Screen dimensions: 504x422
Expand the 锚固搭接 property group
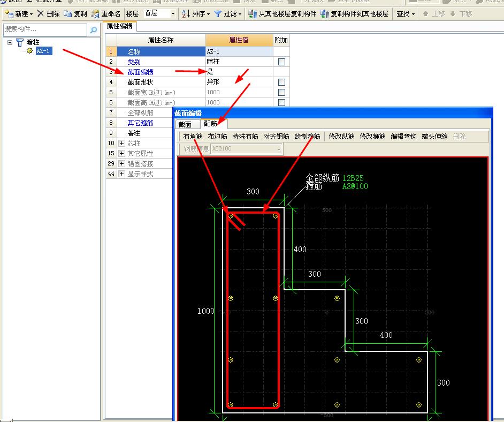[x=121, y=163]
